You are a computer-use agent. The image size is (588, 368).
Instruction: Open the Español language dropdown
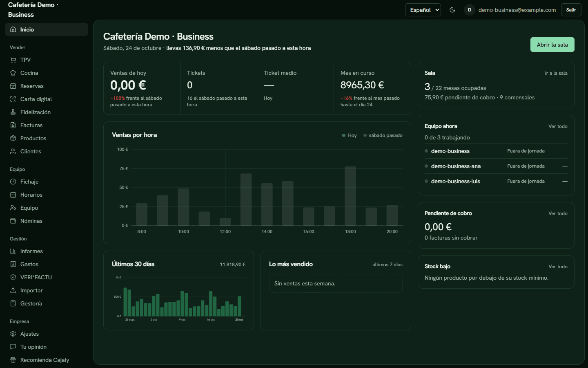[x=423, y=10]
